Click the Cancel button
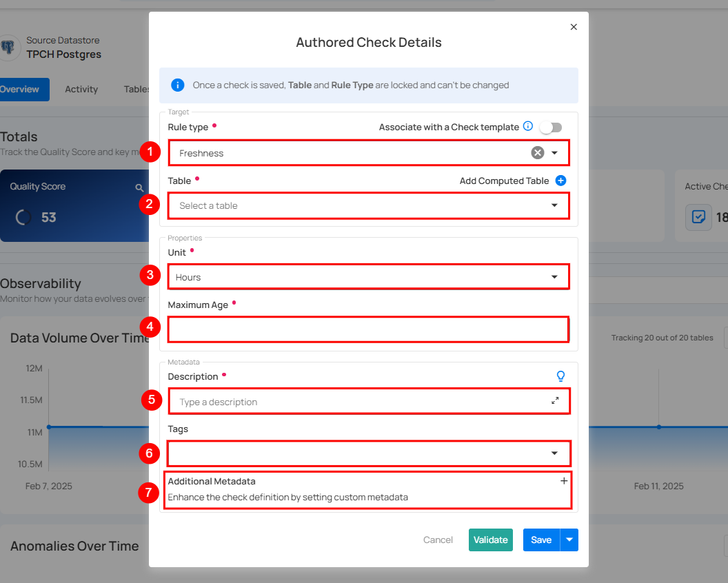Image resolution: width=728 pixels, height=583 pixels. tap(438, 540)
